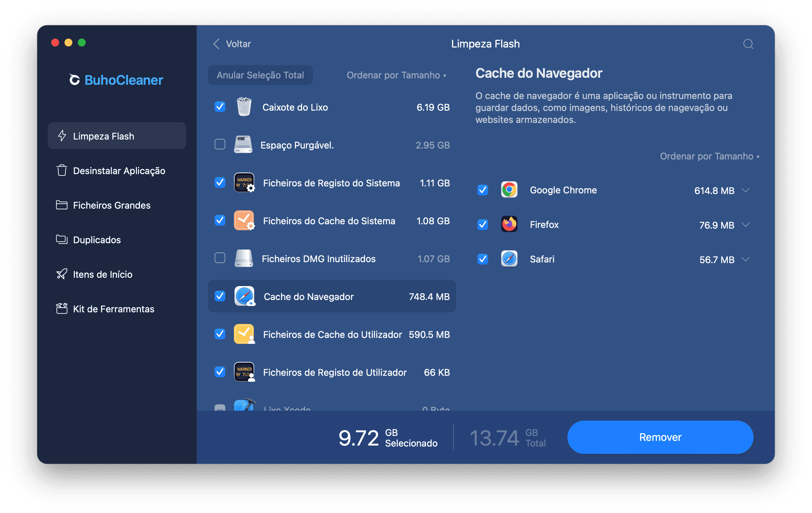Click the Ficheiros de Registo de Utilizador icon
Viewport: 812px width, 513px height.
(244, 372)
